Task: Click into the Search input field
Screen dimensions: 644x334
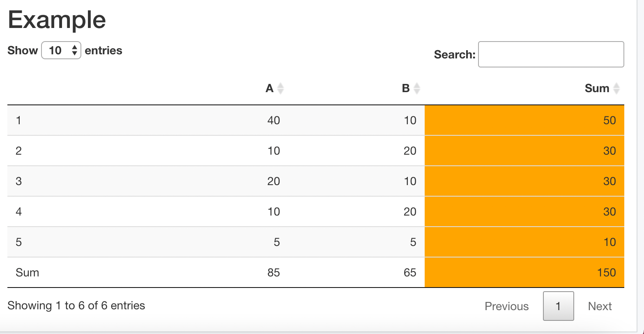Action: (x=551, y=54)
